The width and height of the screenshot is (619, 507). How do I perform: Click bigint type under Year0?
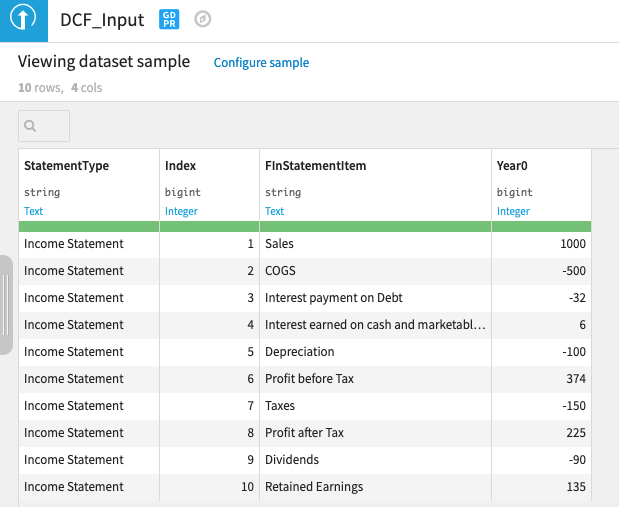(515, 192)
